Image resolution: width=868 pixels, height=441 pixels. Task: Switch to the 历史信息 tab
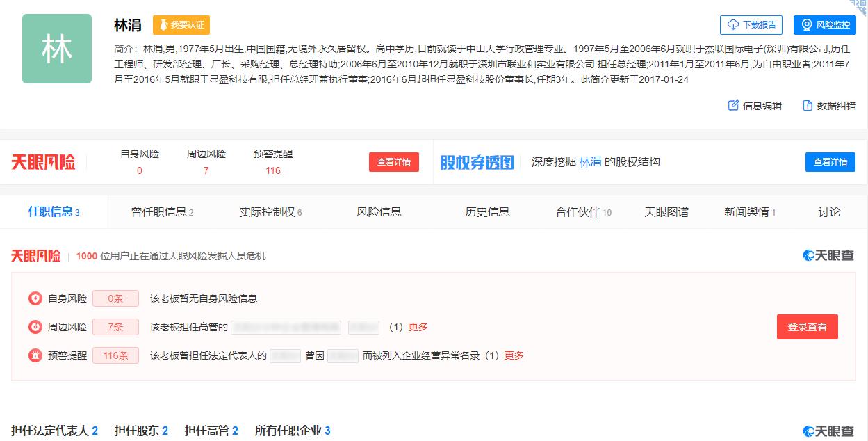pyautogui.click(x=487, y=212)
